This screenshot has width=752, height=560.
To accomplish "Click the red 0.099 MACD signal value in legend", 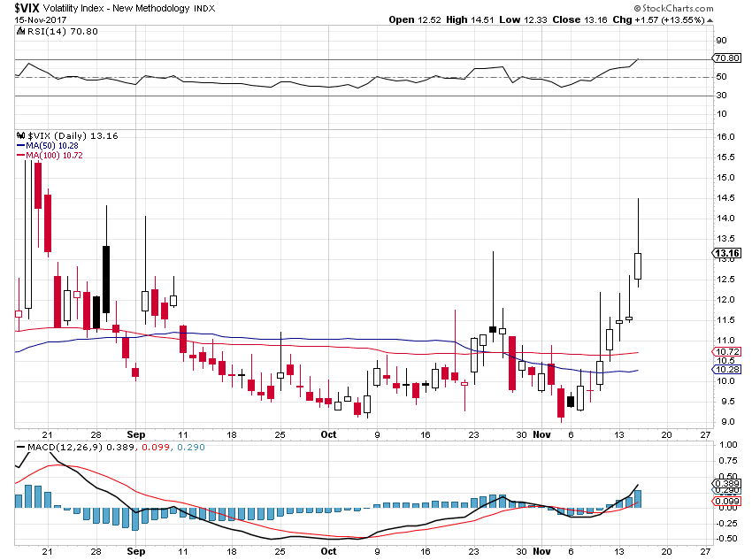I will pyautogui.click(x=157, y=447).
